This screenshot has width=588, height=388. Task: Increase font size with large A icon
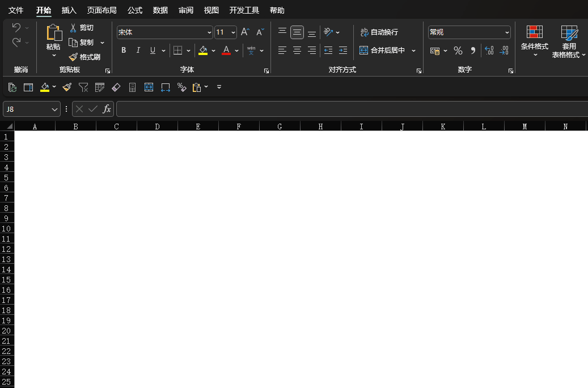coord(245,32)
